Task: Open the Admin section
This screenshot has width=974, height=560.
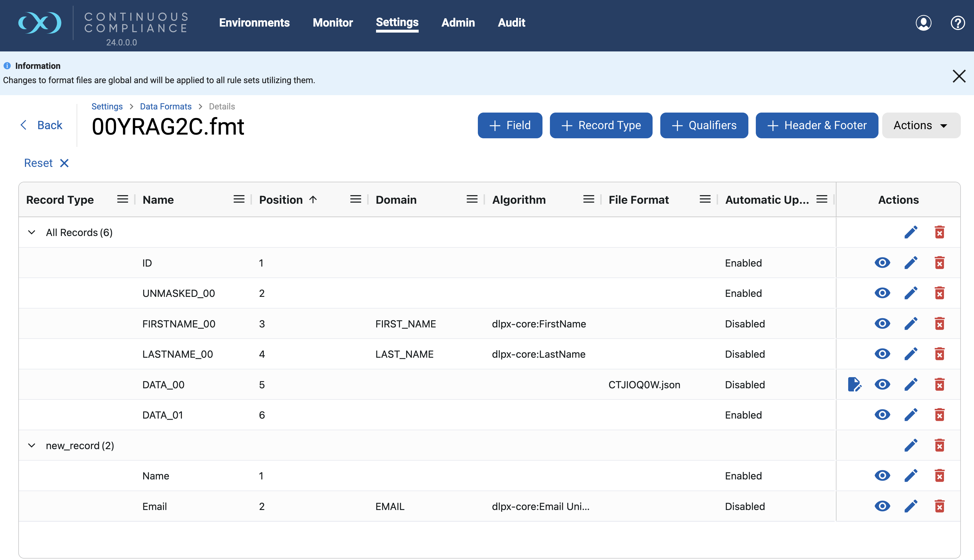Action: (458, 23)
